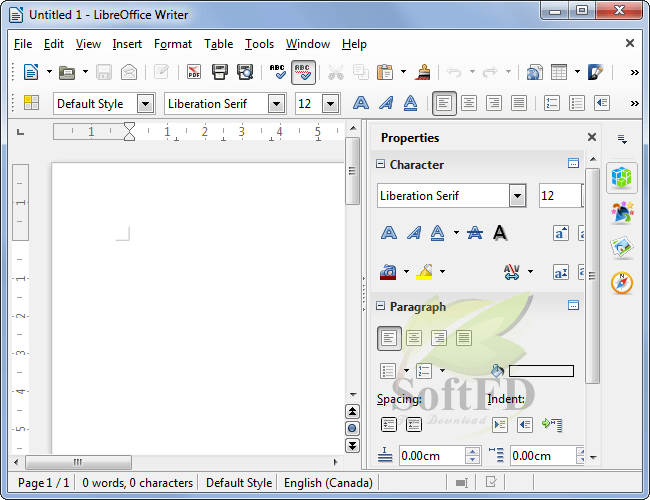Show Draw Functions icon
The height and width of the screenshot is (500, 650).
595,72
